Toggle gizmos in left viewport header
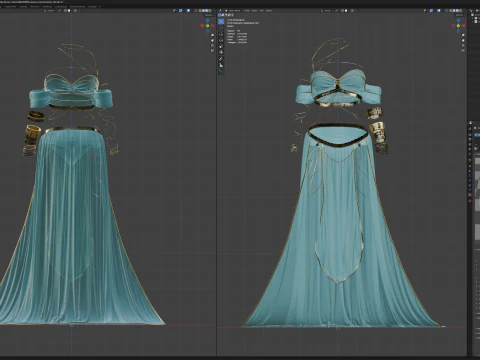480x360 pixels. [180, 10]
